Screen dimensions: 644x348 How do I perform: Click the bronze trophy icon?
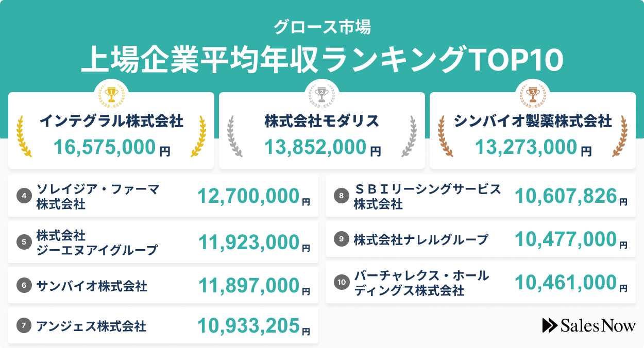click(533, 94)
